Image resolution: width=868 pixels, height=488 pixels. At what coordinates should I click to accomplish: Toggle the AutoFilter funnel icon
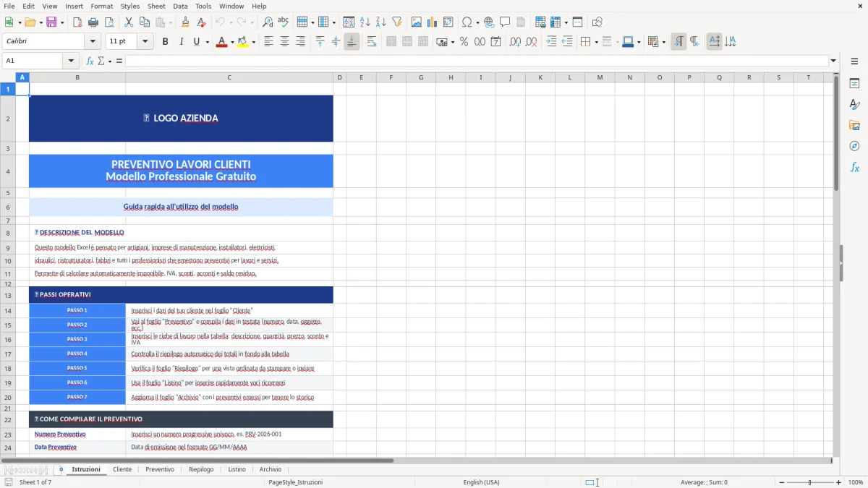tap(396, 22)
